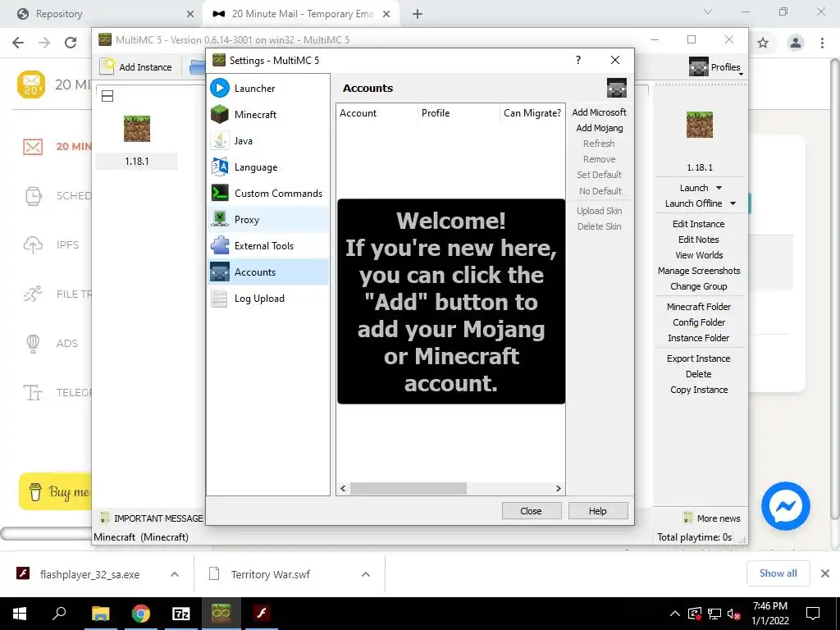Open the Chrome three-dot menu
Screen dimensions: 840x630
(x=822, y=43)
